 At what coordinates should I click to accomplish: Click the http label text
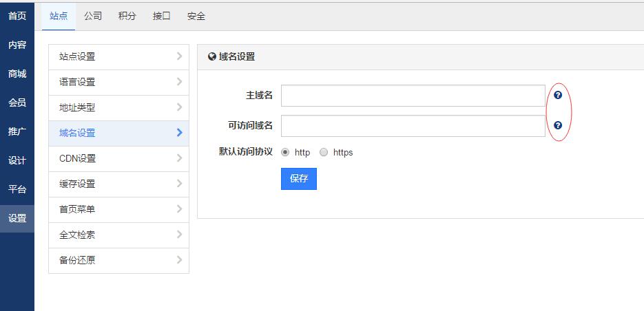pos(302,153)
